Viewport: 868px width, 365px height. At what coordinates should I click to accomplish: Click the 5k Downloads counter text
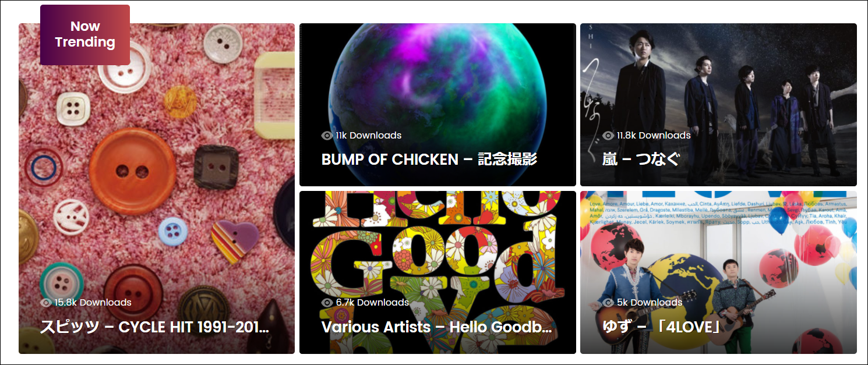point(650,303)
